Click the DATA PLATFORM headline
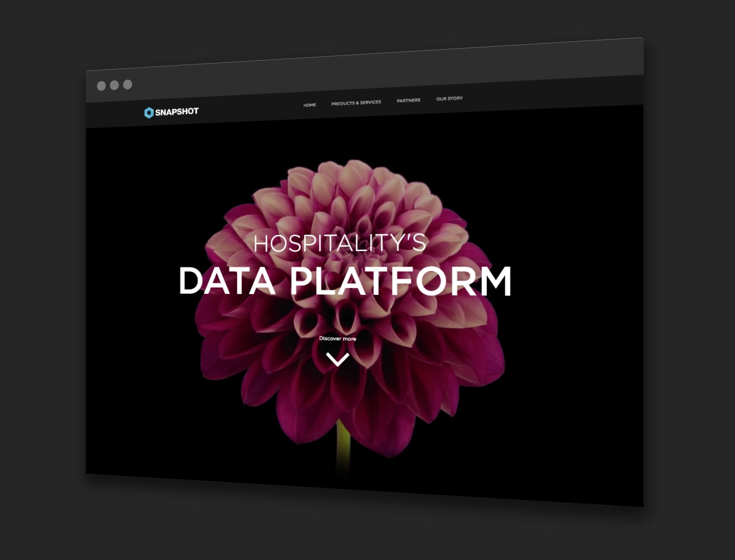The width and height of the screenshot is (735, 560). point(345,281)
